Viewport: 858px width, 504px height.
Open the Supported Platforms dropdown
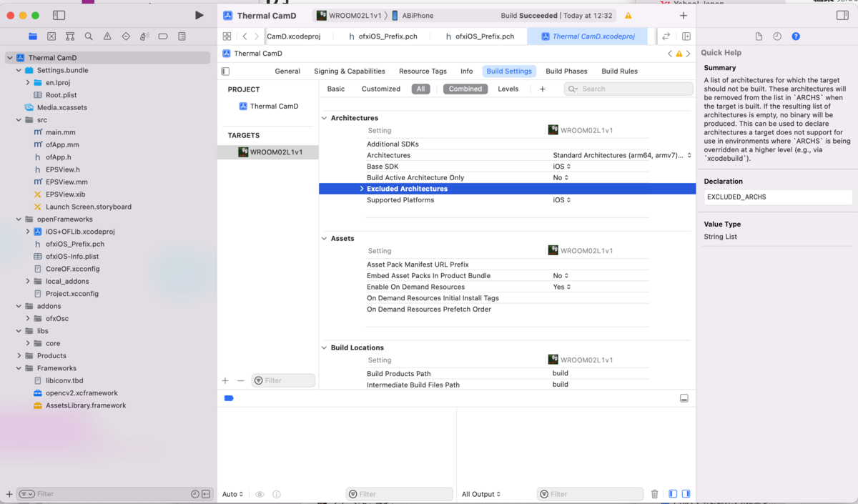(x=561, y=200)
